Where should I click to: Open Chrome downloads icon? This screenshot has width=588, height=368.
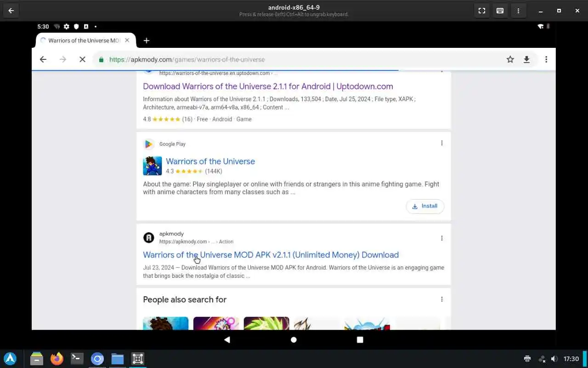coord(527,59)
